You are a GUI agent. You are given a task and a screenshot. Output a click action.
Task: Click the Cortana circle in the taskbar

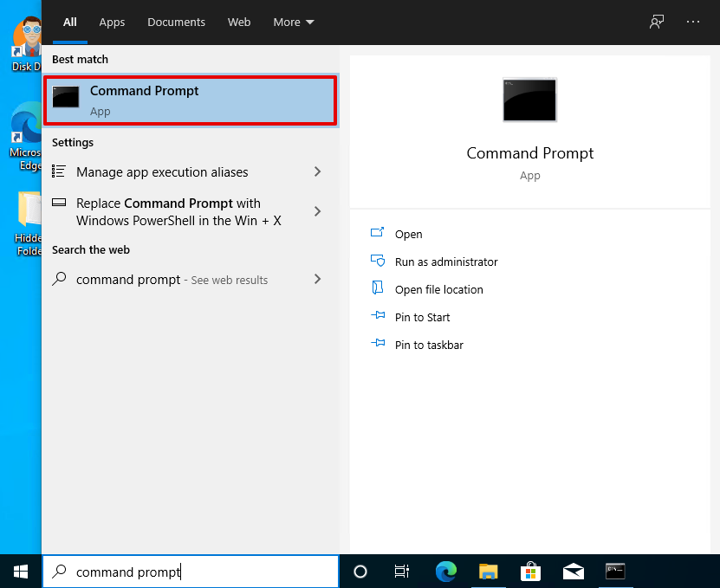(360, 572)
